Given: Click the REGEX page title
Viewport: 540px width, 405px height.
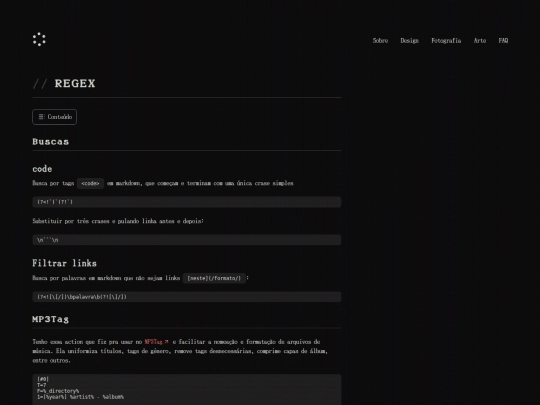Looking at the screenshot, I should 75,84.
